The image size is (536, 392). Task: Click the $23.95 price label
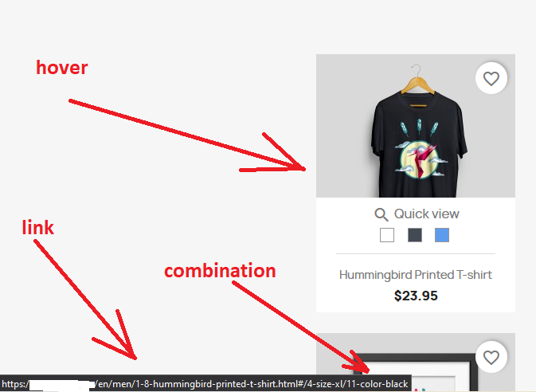[x=416, y=296]
